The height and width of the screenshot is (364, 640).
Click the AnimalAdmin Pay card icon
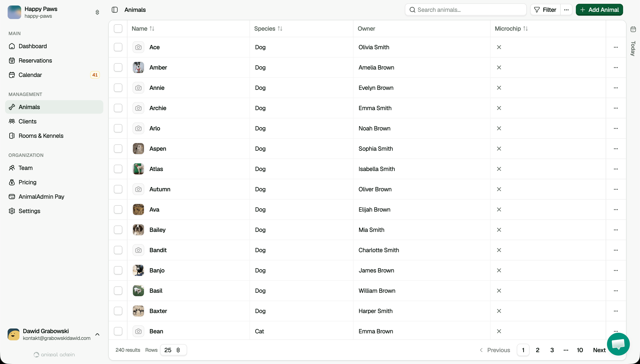tap(12, 197)
